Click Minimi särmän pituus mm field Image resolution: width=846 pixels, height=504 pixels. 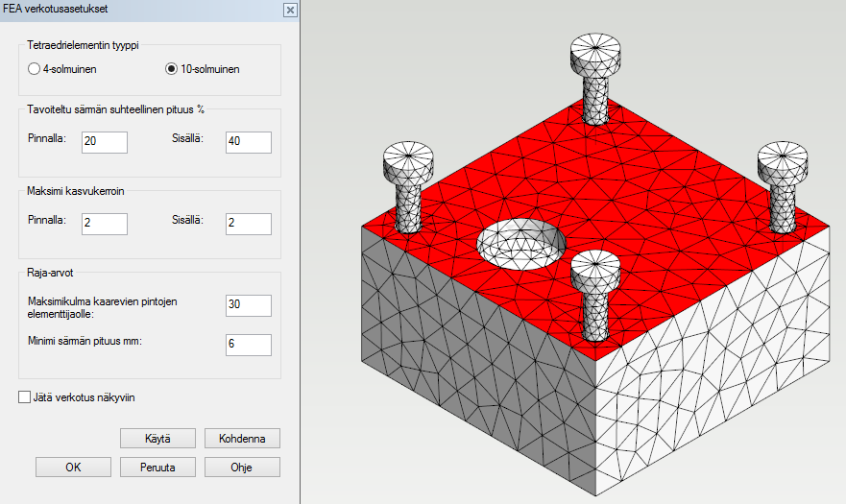(248, 344)
